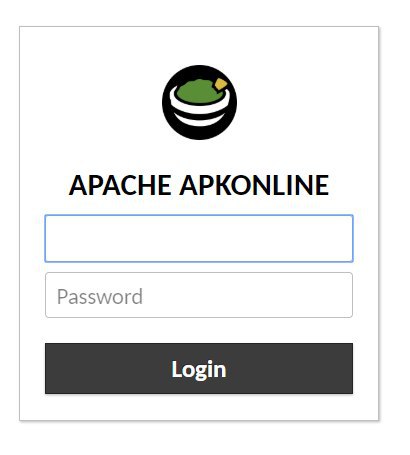Screen dimensions: 410x455
Task: Click the gap between Password field and Login button
Action: (199, 330)
